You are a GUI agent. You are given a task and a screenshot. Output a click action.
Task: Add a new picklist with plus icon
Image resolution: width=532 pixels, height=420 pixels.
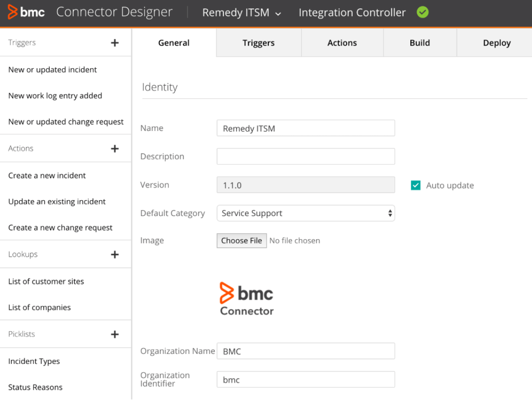pyautogui.click(x=115, y=335)
